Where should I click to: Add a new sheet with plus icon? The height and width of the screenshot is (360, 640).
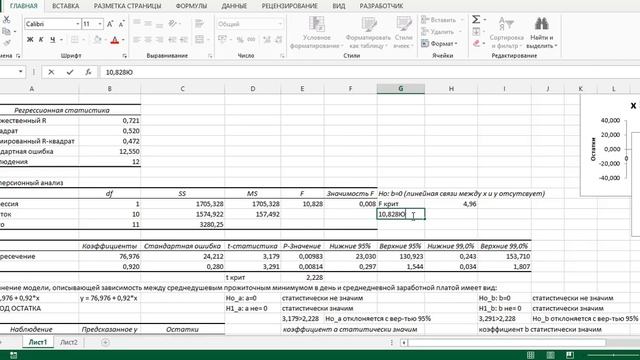tap(105, 342)
